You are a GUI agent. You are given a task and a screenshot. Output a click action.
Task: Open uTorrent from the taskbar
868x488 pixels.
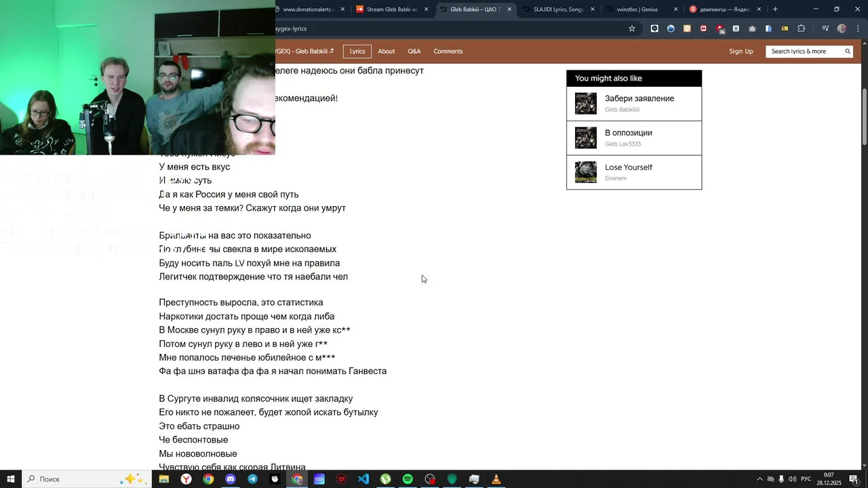[386, 479]
